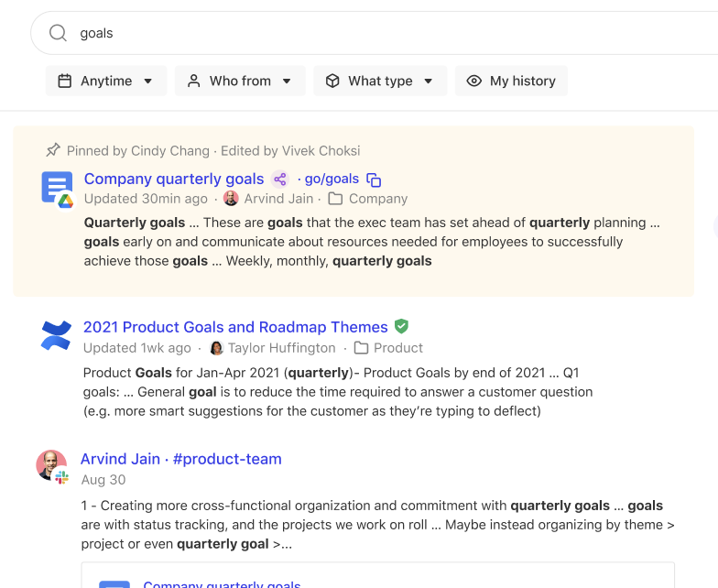Viewport: 718px width, 588px height.
Task: Click the Aug 30 date text
Action: [103, 480]
